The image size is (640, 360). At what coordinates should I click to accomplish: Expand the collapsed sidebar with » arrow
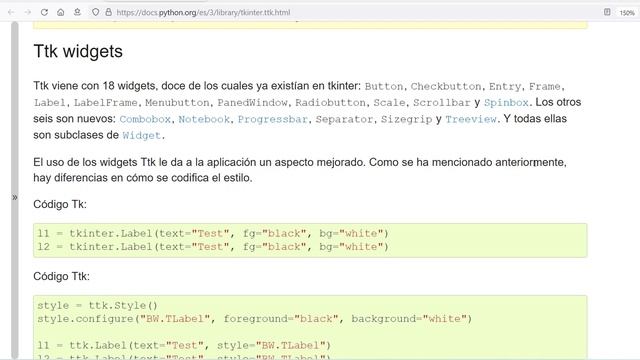pyautogui.click(x=15, y=198)
